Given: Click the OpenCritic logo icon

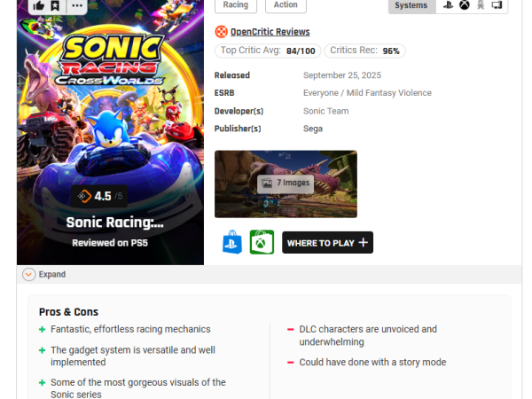Looking at the screenshot, I should coord(222,32).
